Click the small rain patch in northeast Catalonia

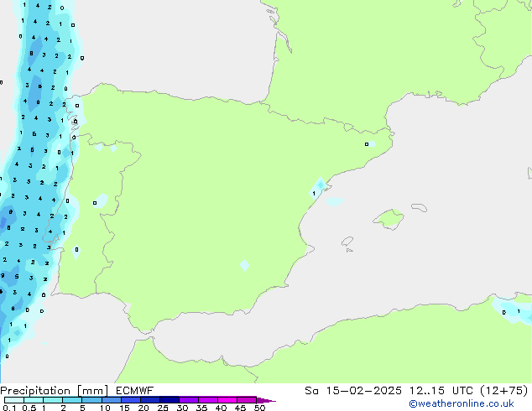370,144
